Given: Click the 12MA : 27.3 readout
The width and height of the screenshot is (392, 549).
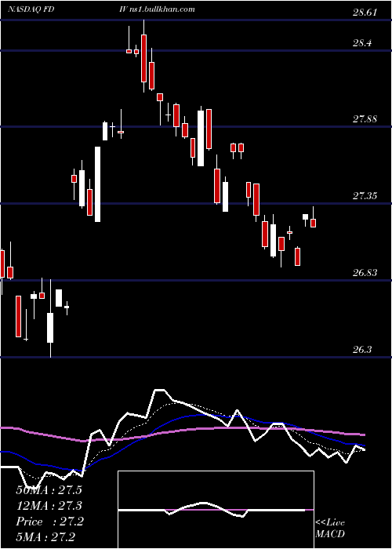Looking at the screenshot, I should pyautogui.click(x=49, y=506).
